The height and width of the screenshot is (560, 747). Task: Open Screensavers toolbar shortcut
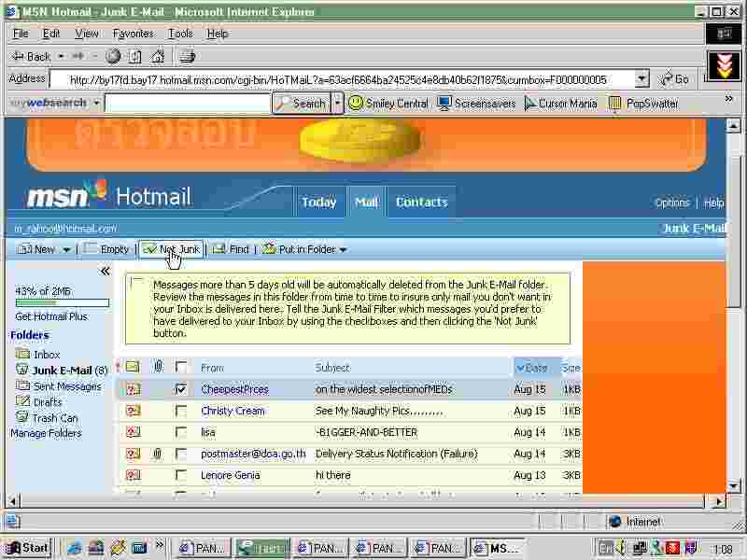tap(476, 103)
